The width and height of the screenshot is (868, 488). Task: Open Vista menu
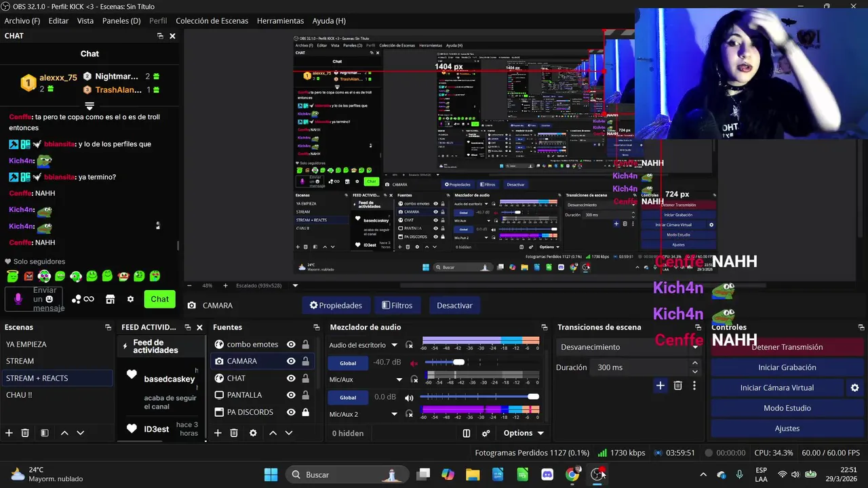tap(85, 21)
